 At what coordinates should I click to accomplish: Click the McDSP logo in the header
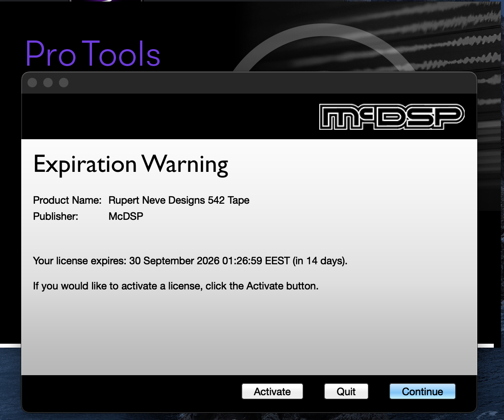point(392,117)
